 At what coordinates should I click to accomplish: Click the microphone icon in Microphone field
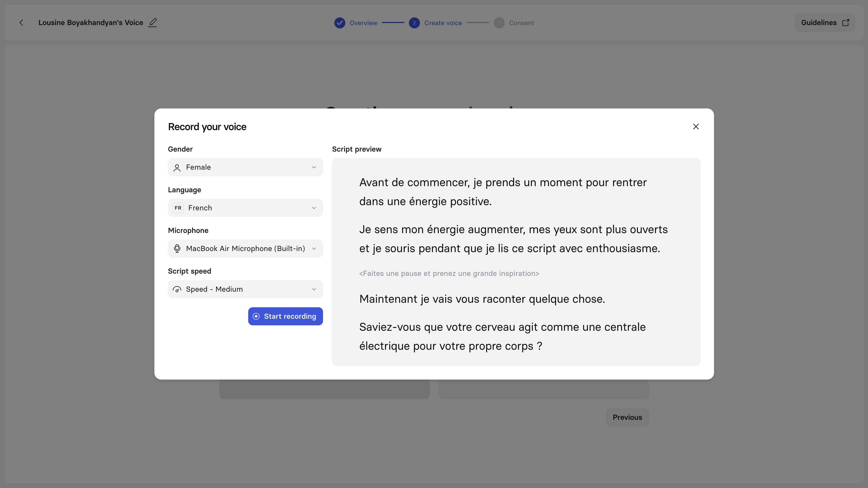pyautogui.click(x=177, y=249)
